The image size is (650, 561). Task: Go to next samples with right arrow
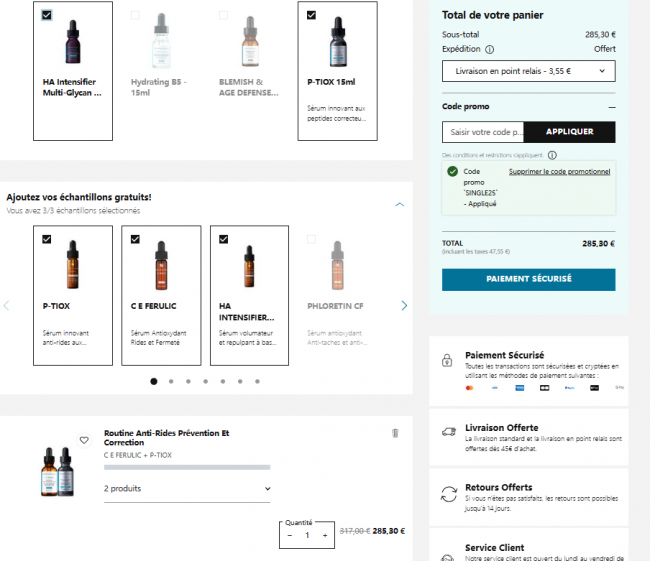pos(404,305)
